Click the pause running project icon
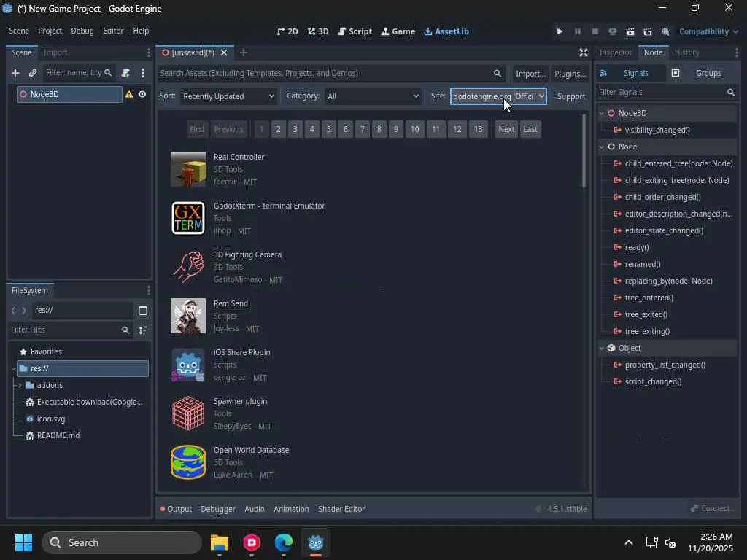Viewport: 747px width, 560px height. pyautogui.click(x=578, y=31)
